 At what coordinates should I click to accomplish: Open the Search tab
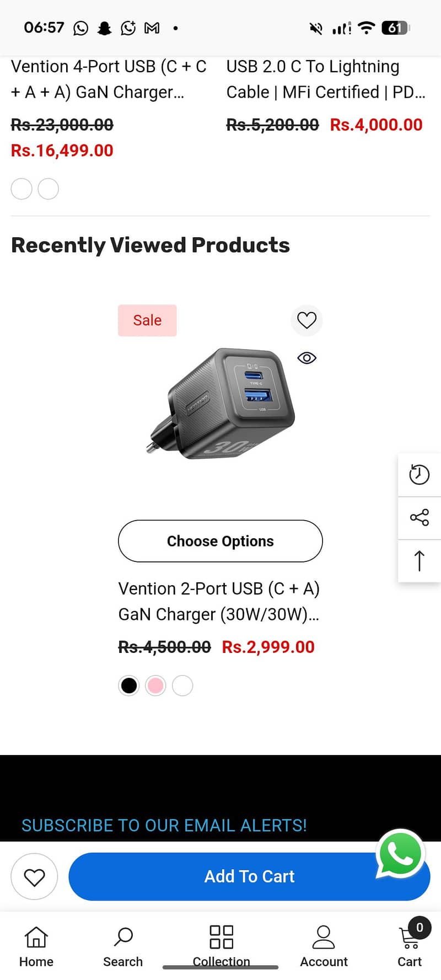click(123, 946)
